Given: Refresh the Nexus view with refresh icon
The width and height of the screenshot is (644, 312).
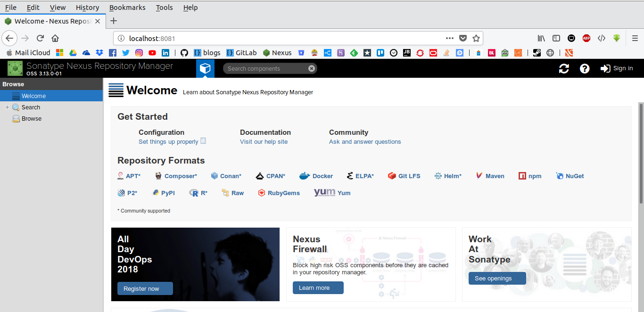Looking at the screenshot, I should click(564, 69).
